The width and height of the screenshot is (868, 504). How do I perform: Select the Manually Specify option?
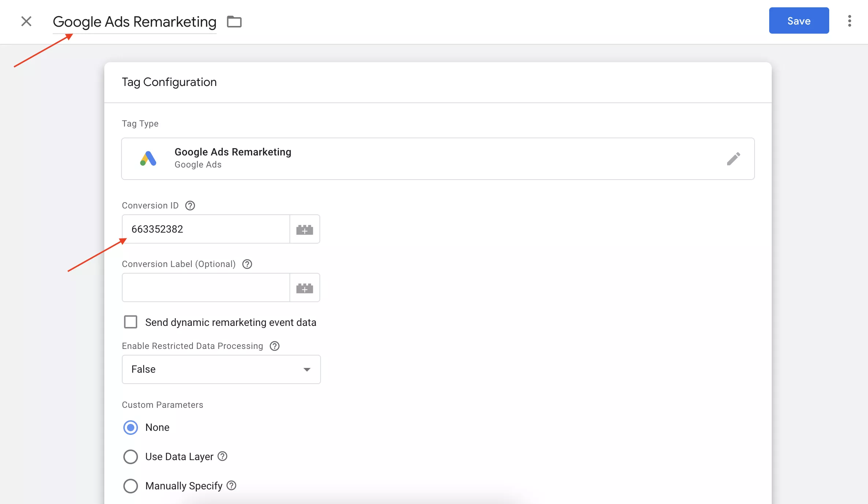(130, 486)
